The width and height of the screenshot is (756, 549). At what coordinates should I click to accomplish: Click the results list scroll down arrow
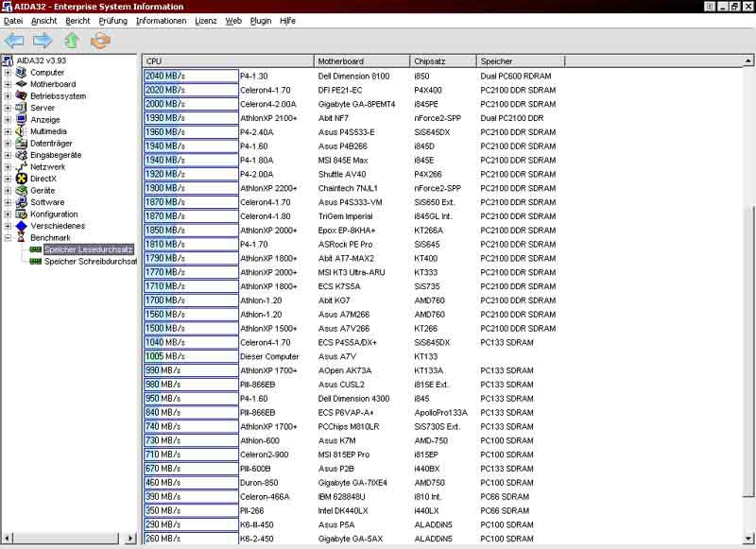747,539
